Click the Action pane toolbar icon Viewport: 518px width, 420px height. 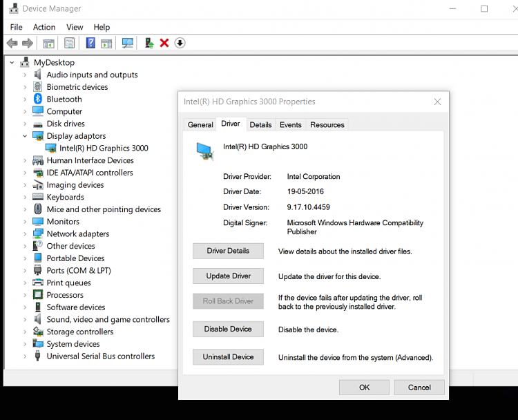click(106, 44)
